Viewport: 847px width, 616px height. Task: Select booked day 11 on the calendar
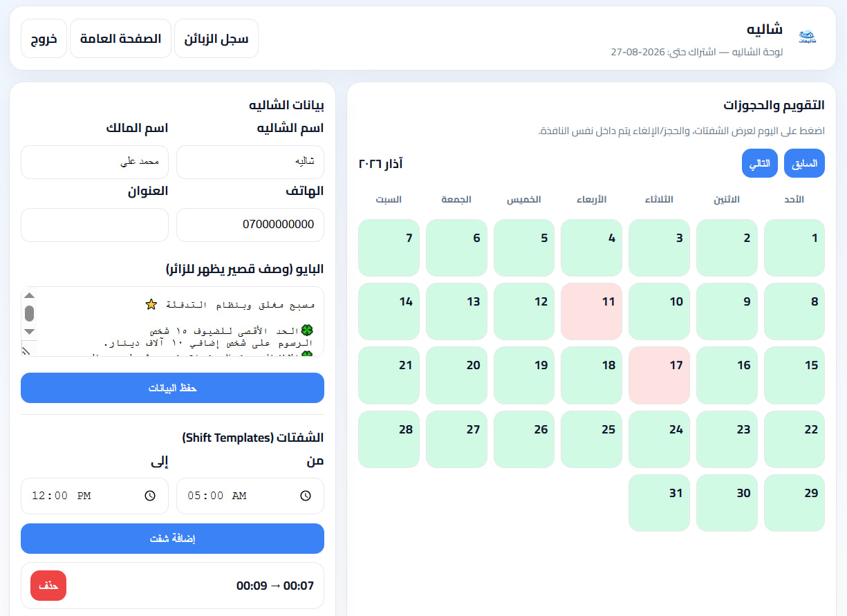(x=591, y=311)
